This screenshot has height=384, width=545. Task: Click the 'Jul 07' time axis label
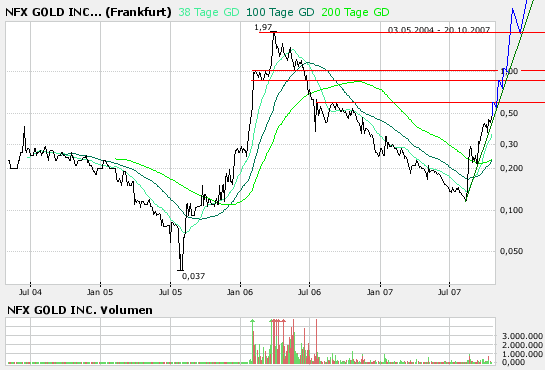[449, 292]
